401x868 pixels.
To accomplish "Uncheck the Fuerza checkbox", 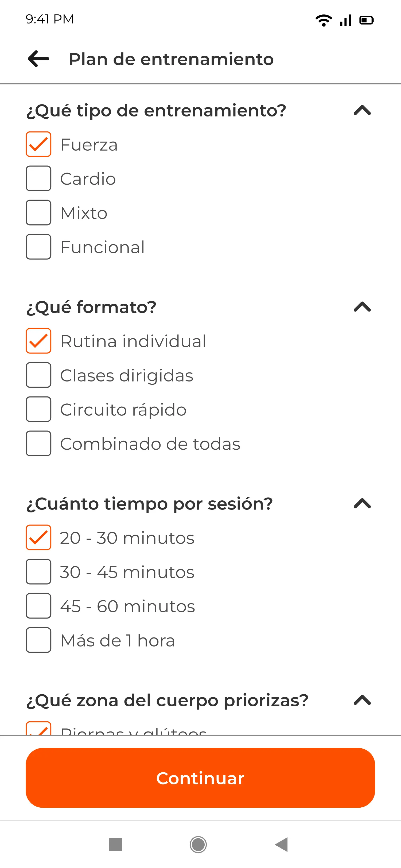I will tap(38, 145).
